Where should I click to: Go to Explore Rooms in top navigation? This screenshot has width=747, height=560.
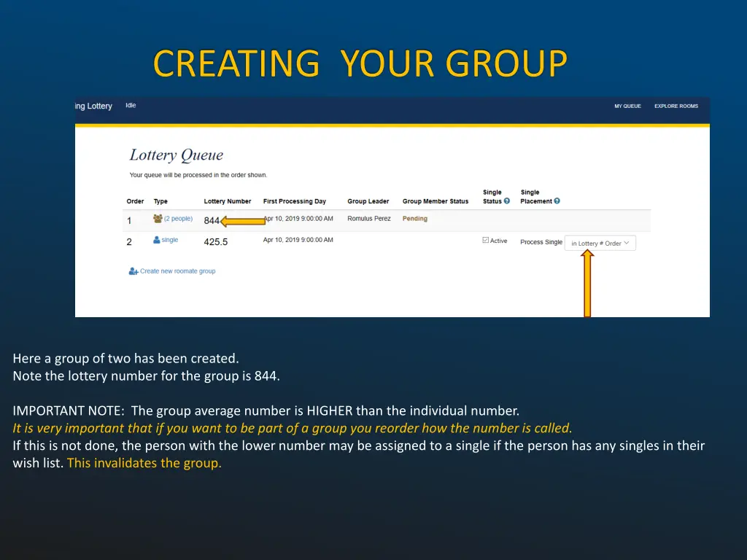676,106
